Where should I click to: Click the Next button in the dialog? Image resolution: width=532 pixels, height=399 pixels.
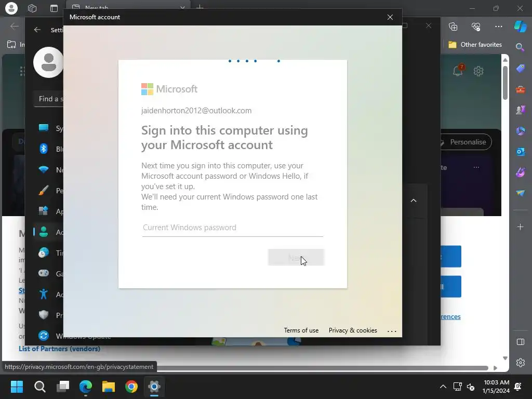click(x=296, y=258)
